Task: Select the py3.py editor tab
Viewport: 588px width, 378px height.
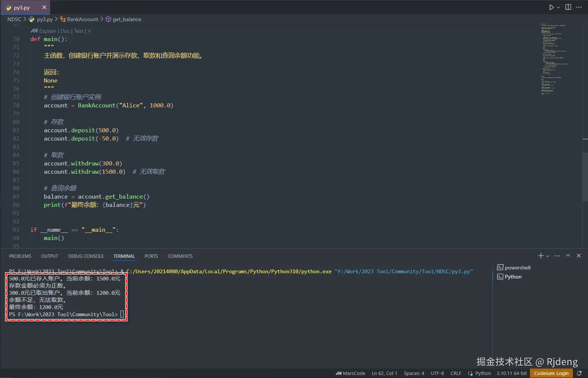Action: 25,7
